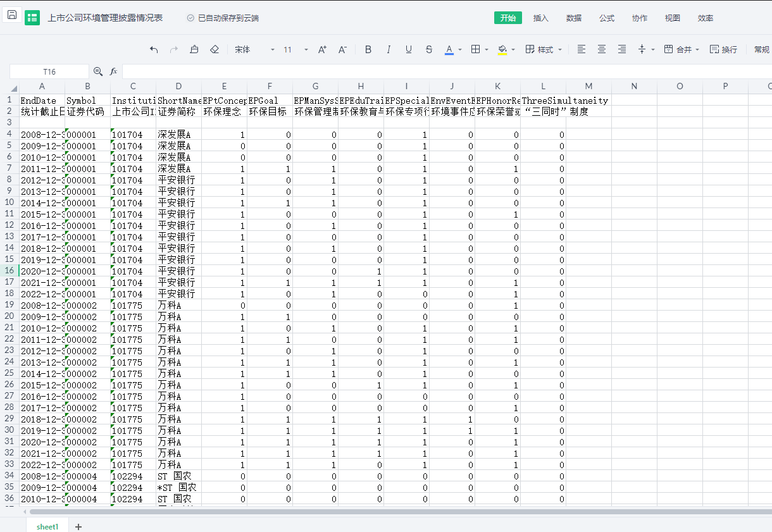Click cell C34 containing 102294
Viewport: 772px width, 532px height.
[133, 476]
